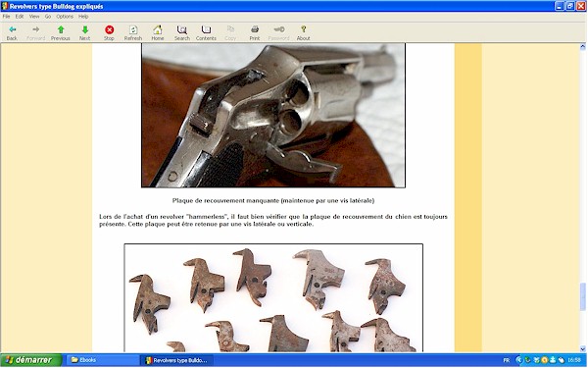Click the grayed Copy icon
Screen dimensions: 588x368
230,29
